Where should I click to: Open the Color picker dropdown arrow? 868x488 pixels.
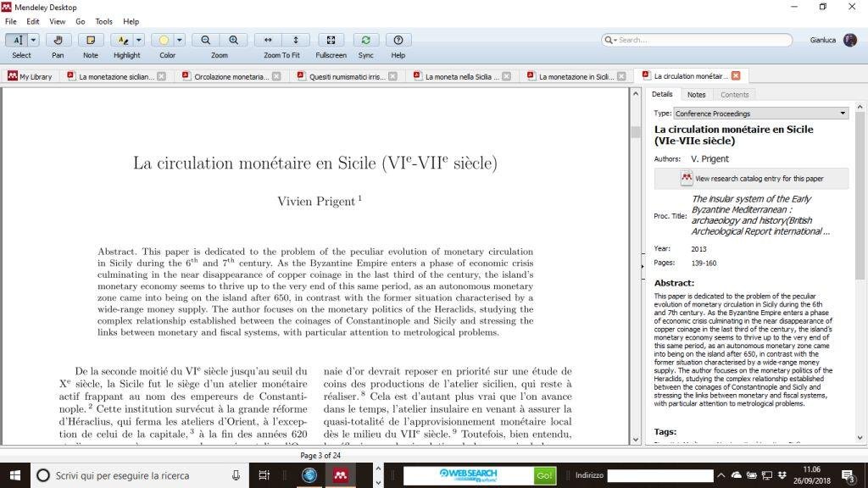click(x=180, y=40)
